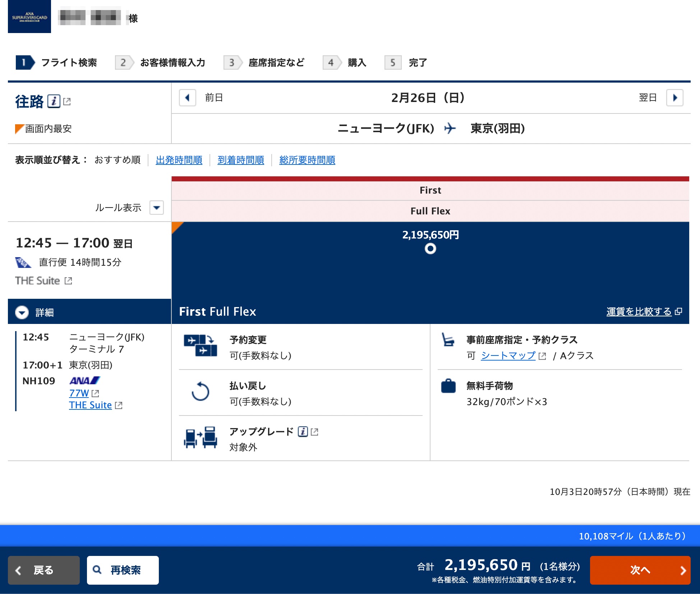The height and width of the screenshot is (594, 700).
Task: Open the シートマップ link
Action: click(508, 356)
